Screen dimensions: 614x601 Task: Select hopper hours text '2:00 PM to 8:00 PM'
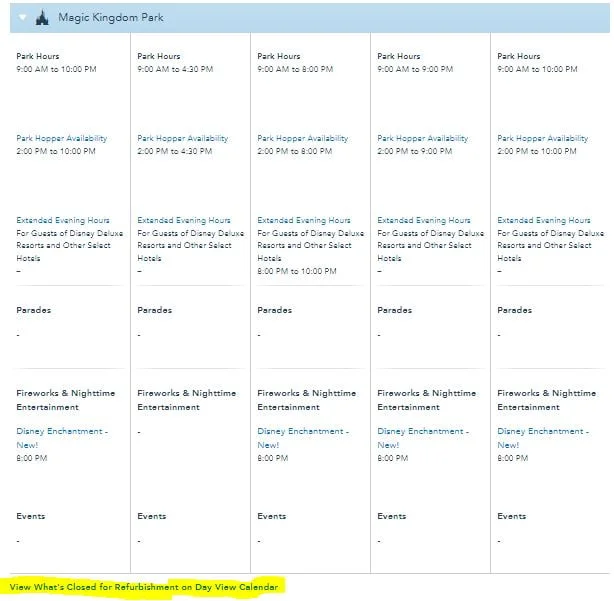[x=294, y=151]
